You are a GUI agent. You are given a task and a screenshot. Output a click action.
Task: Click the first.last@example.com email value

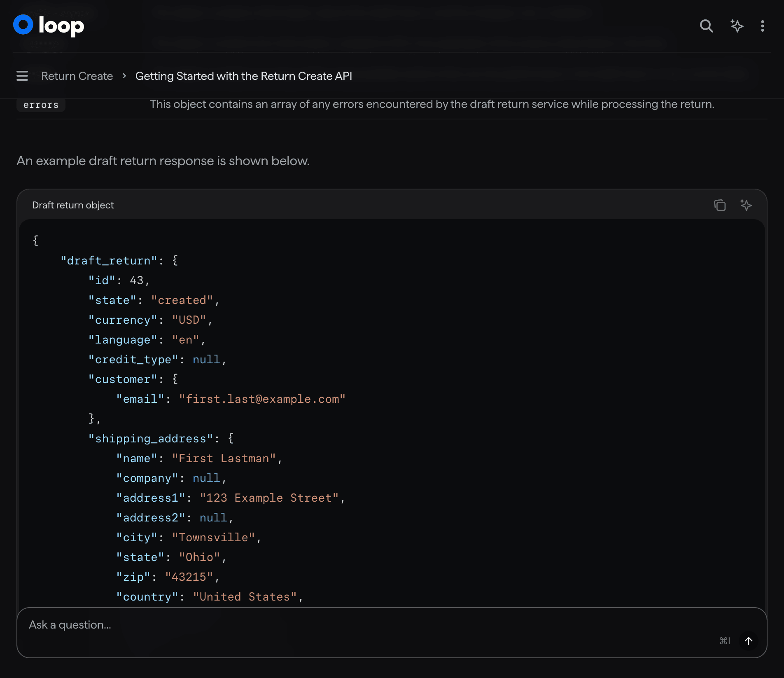(262, 399)
